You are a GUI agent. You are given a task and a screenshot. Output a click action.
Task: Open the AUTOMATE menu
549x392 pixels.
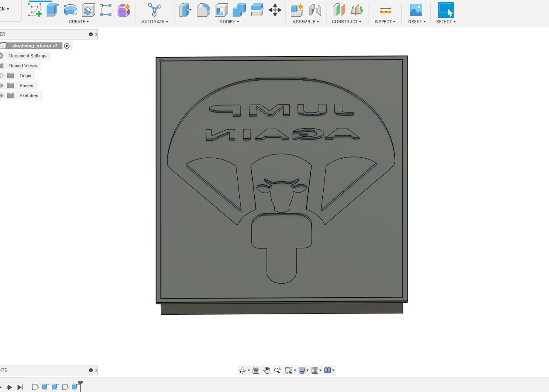point(155,22)
